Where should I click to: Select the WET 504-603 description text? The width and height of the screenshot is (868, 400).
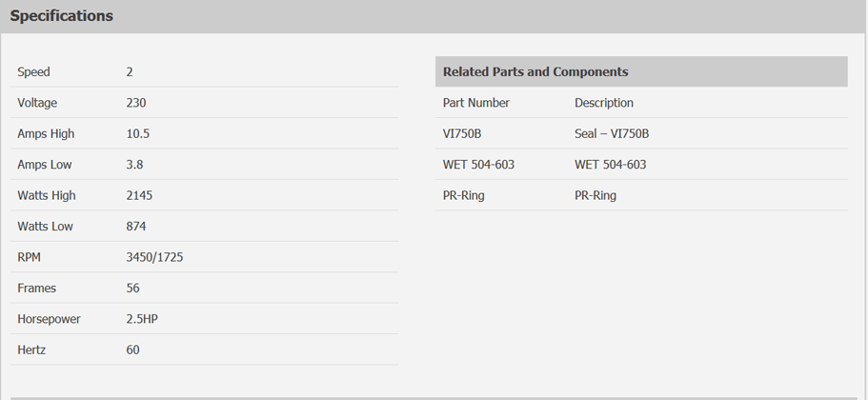tap(610, 165)
